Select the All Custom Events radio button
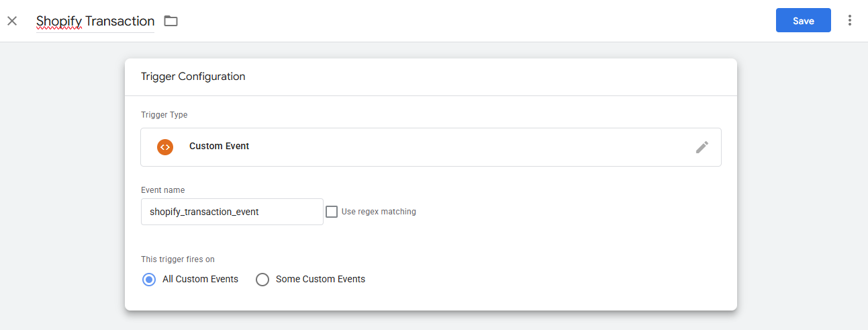868x330 pixels. point(149,279)
